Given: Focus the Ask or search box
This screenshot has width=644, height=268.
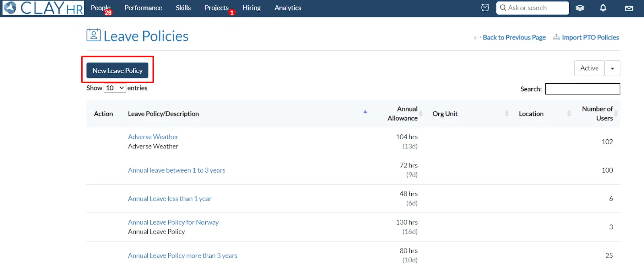Looking at the screenshot, I should (533, 8).
